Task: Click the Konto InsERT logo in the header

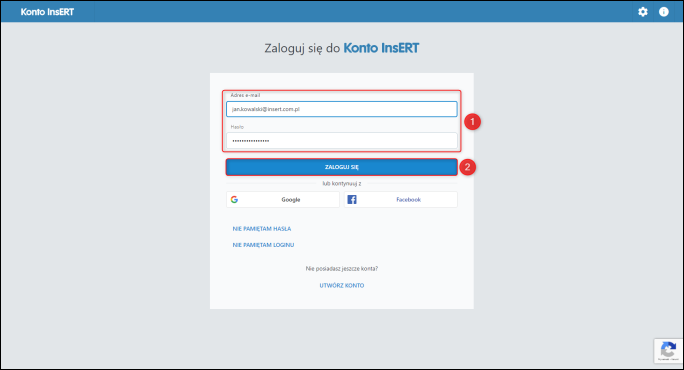Action: pyautogui.click(x=47, y=12)
